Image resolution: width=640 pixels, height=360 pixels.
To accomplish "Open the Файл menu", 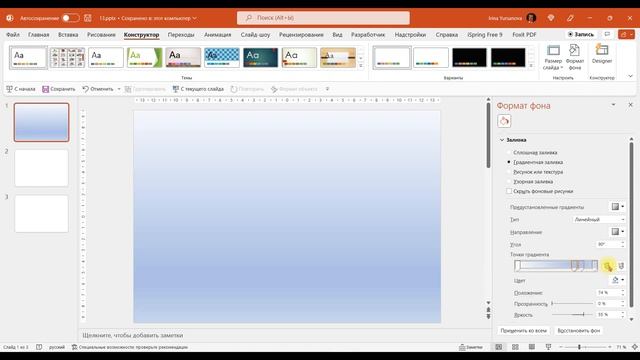I will click(x=13, y=35).
